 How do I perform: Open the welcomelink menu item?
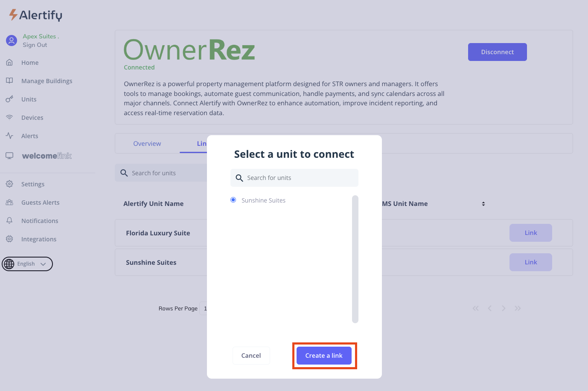(x=47, y=156)
